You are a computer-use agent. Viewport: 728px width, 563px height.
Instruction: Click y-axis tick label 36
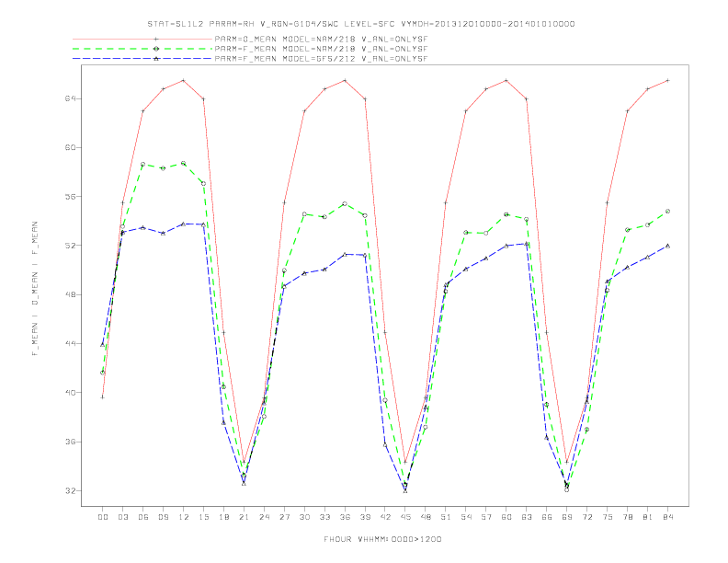point(70,442)
